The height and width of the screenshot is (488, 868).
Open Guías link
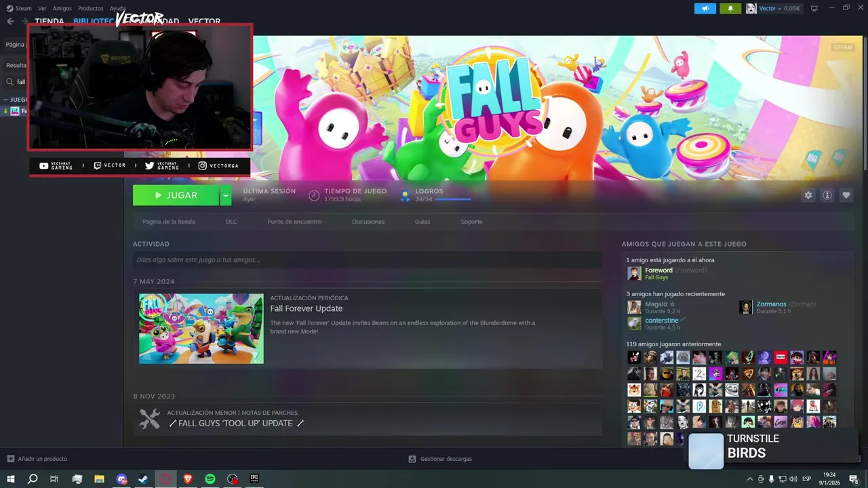coord(422,222)
